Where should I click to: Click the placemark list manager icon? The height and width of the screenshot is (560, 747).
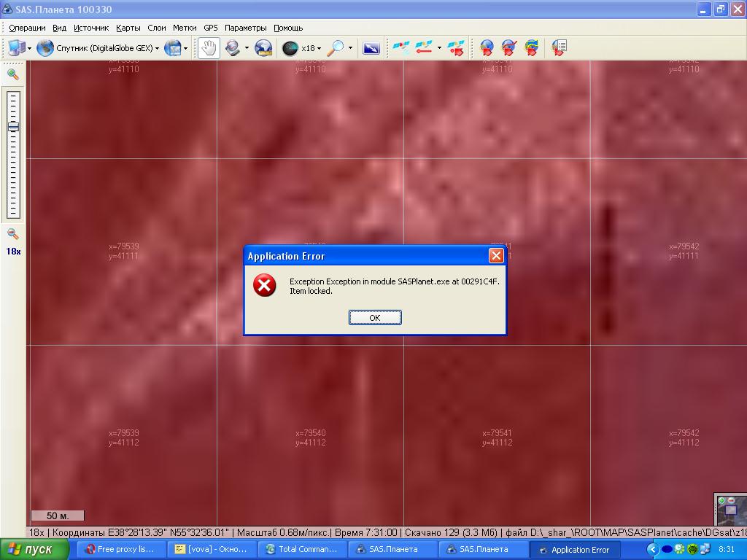pos(559,48)
